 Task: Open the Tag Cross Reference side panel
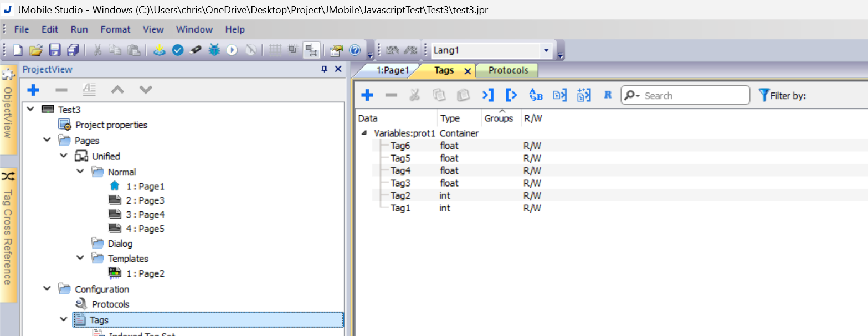[8, 235]
